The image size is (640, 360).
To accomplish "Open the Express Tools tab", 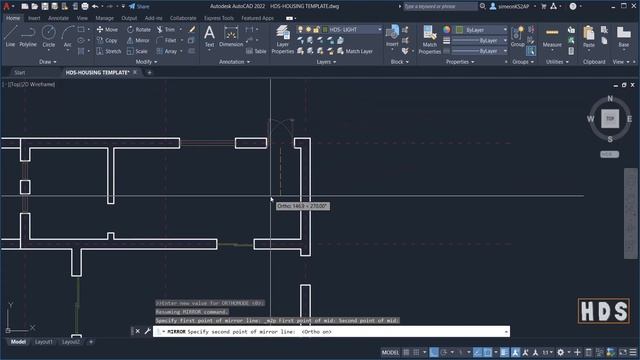I will [x=219, y=18].
